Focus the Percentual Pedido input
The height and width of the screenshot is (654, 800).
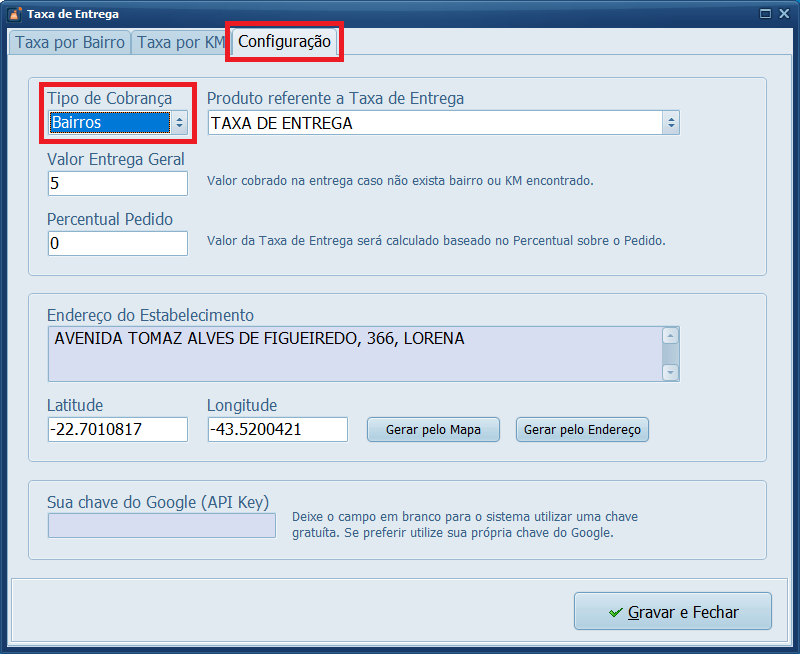117,243
